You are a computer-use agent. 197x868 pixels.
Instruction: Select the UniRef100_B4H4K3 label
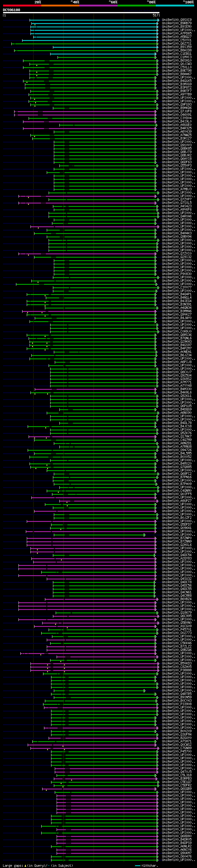(176, 233)
